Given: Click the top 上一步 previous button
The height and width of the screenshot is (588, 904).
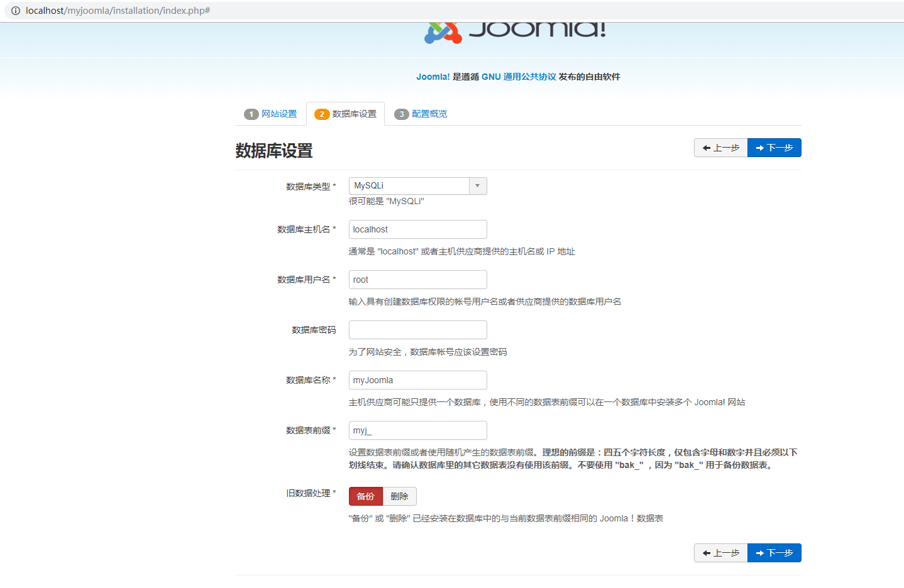Looking at the screenshot, I should 721,148.
